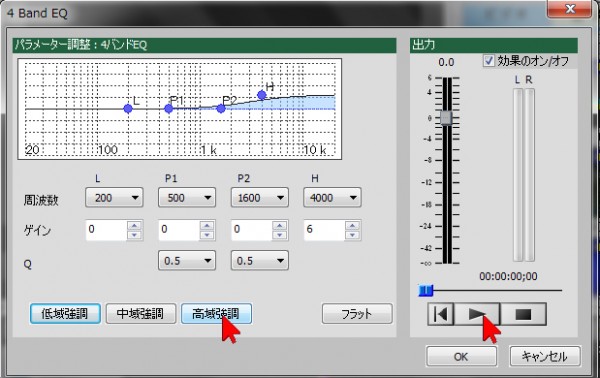The width and height of the screenshot is (600, 378).
Task: Decrease L gain with down arrow
Action: [134, 235]
